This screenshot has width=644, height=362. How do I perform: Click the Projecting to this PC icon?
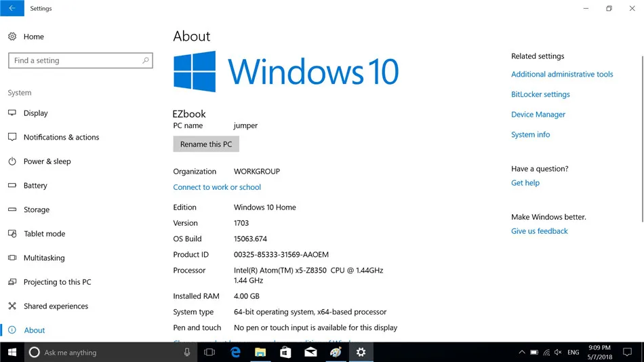click(12, 282)
